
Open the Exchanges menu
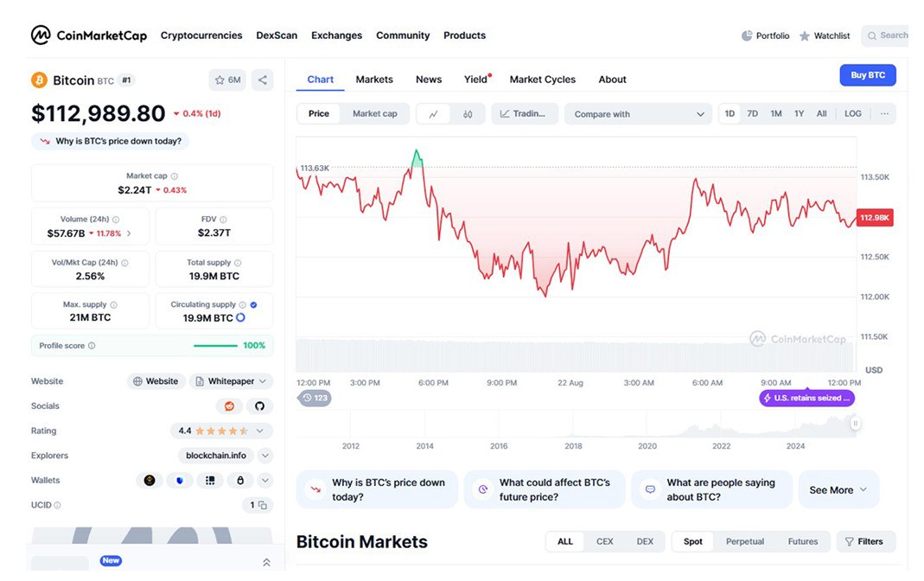[x=336, y=35]
